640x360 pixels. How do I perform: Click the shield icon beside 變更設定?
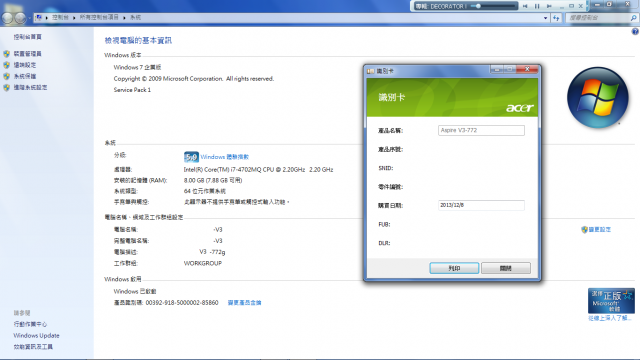point(584,229)
